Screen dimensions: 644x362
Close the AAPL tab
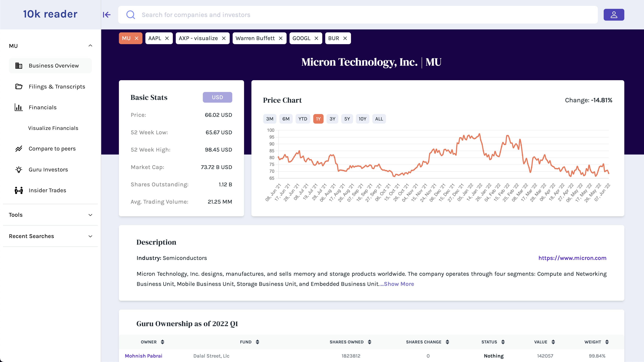(167, 38)
